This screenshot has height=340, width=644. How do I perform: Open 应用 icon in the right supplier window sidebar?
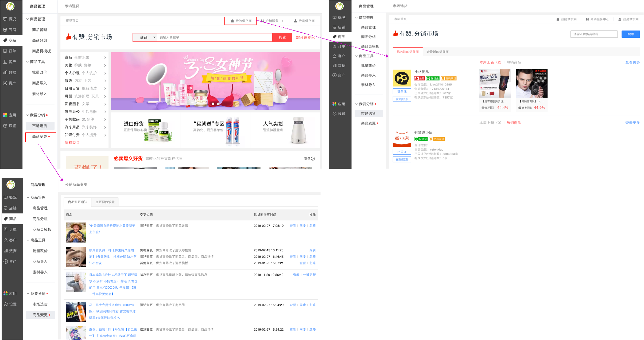(x=334, y=104)
